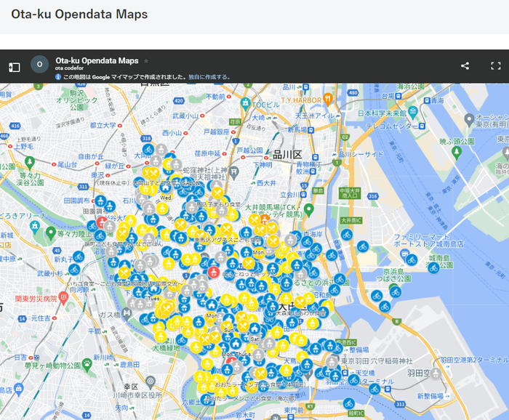Click the Ota-ku Opendata Maps page heading
Viewport: 509px width, 420px height.
click(x=79, y=14)
